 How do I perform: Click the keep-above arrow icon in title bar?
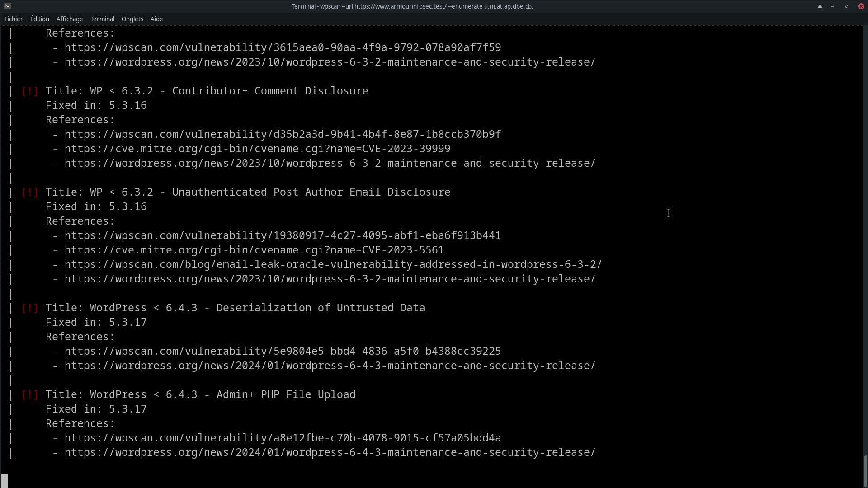820,6
